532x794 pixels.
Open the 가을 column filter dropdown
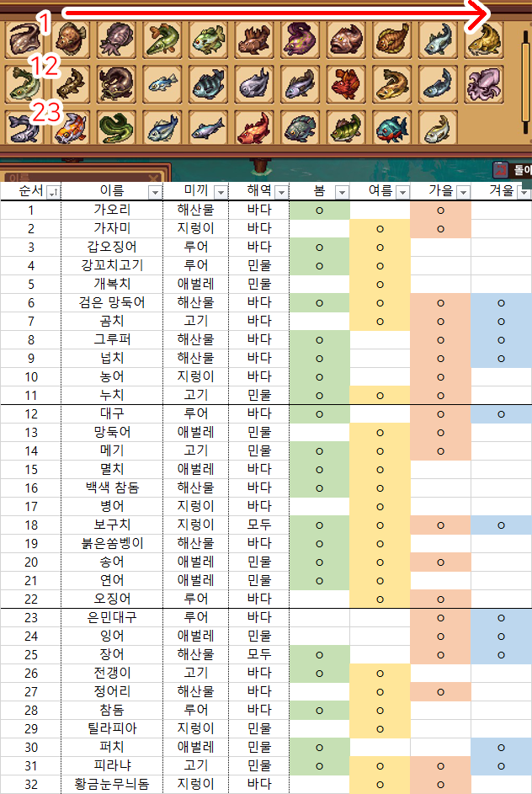tap(463, 193)
